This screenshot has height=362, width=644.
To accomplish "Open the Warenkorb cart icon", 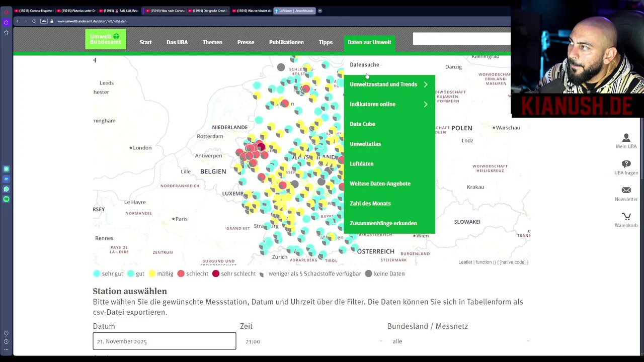I will point(626,216).
